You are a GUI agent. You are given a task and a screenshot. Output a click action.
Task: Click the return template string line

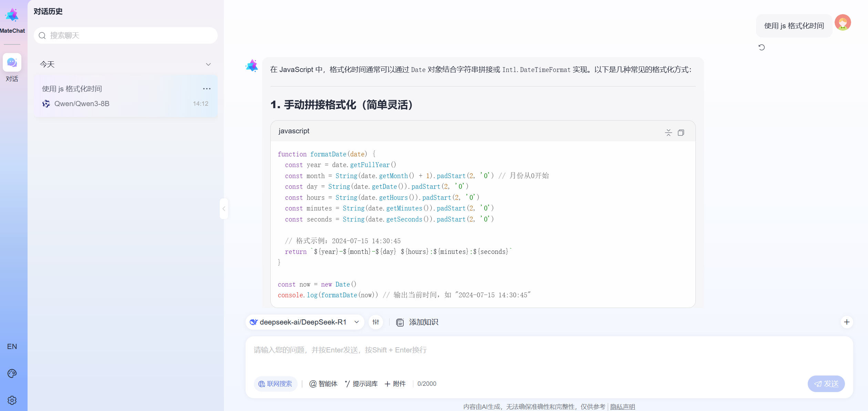click(x=399, y=252)
